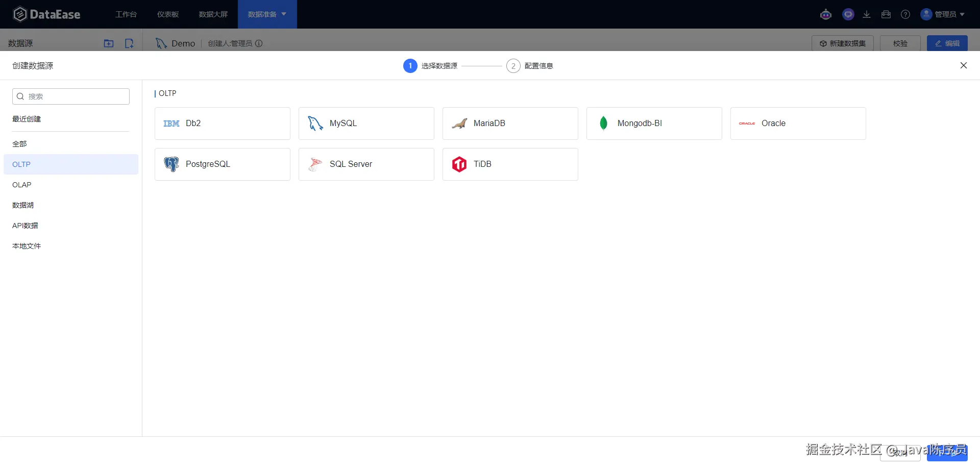Click the info icon next to 创建人:管理员
Screen dimensions: 980x469
pos(259,43)
